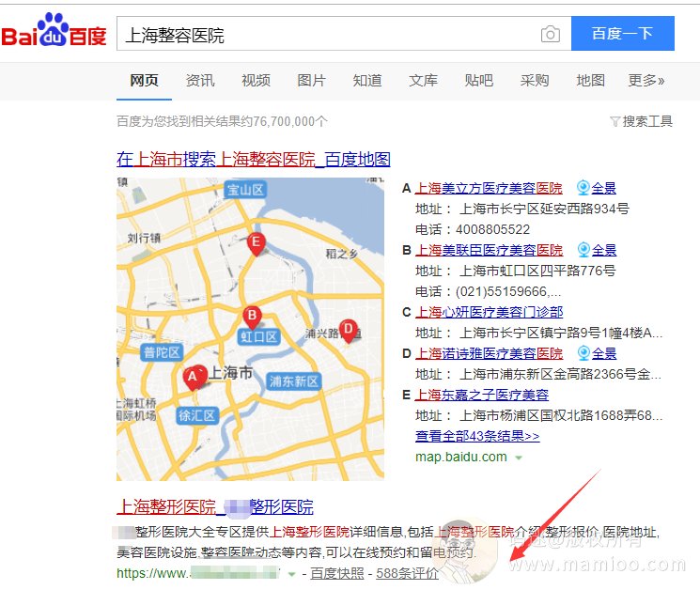Select address text 上海市长宁区延安西路934号

pyautogui.click(x=545, y=209)
